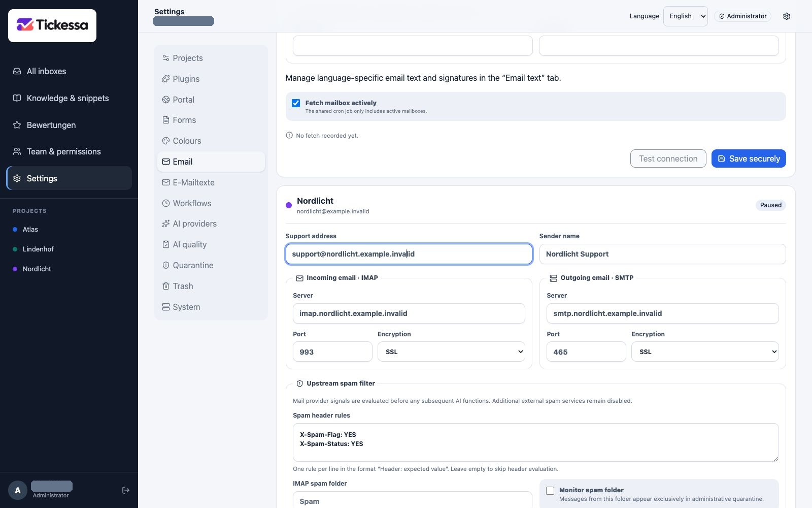The image size is (812, 508).
Task: Click the Workflows clock icon
Action: 166,203
